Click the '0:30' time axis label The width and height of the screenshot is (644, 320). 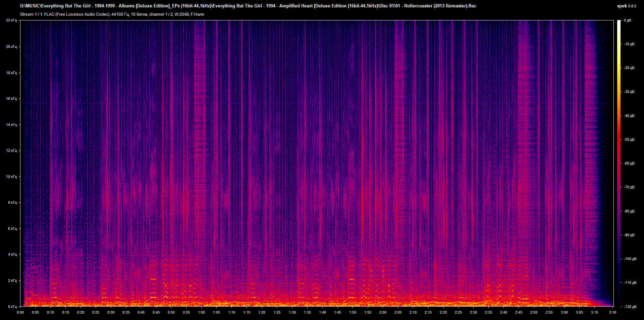click(111, 312)
